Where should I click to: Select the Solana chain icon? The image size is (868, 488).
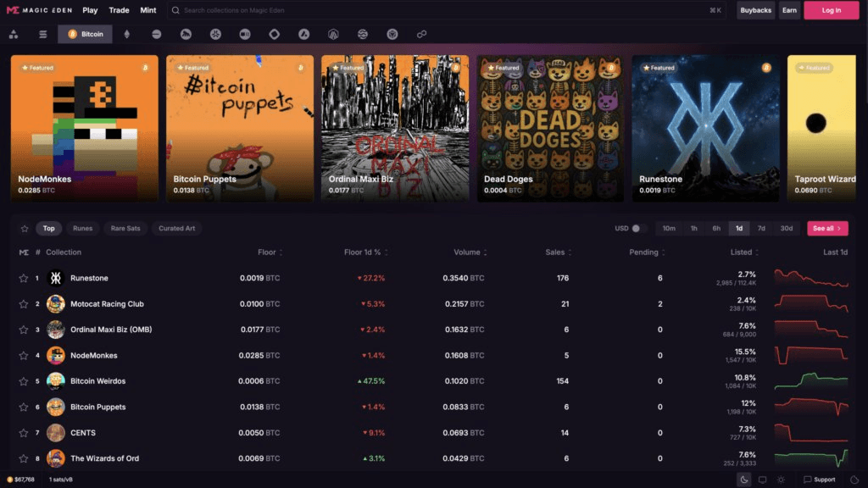(156, 34)
